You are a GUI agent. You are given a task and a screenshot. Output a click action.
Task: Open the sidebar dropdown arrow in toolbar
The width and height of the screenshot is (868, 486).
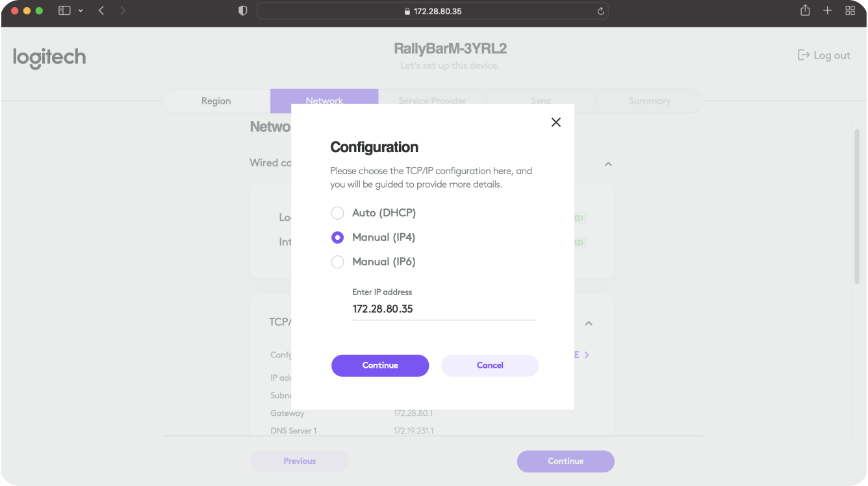coord(81,11)
